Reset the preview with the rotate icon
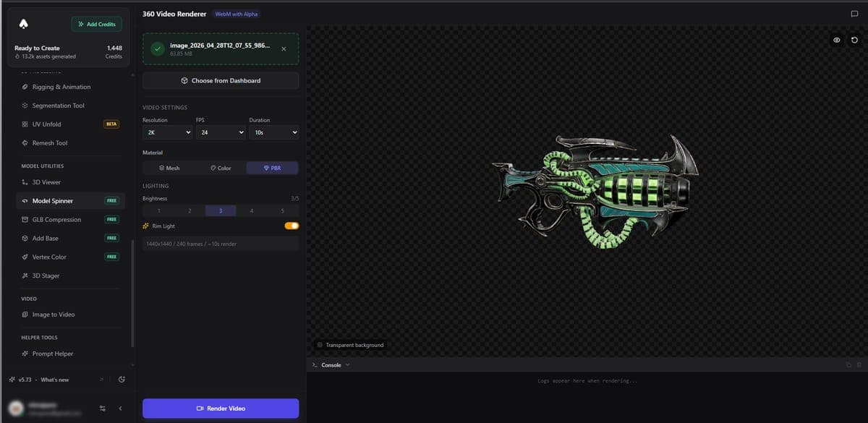 (854, 40)
